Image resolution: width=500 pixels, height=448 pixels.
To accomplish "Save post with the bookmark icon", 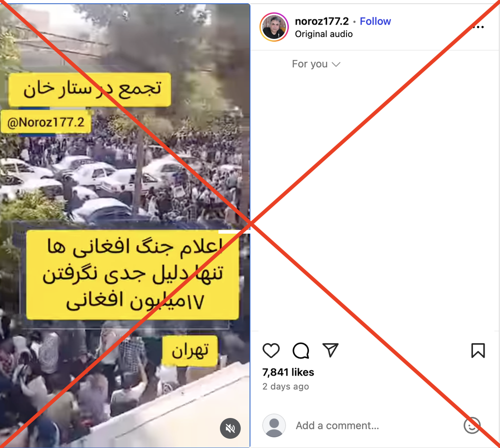I will pos(478,351).
